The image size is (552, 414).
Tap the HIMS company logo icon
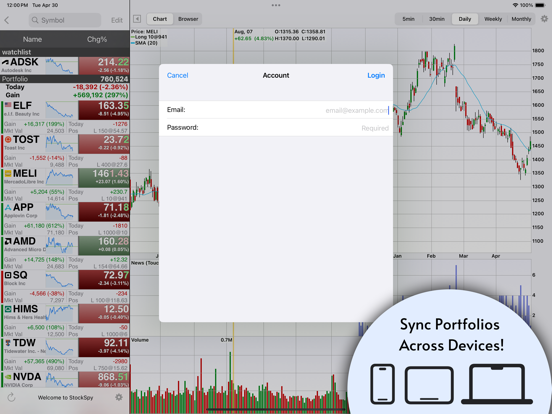coord(8,309)
